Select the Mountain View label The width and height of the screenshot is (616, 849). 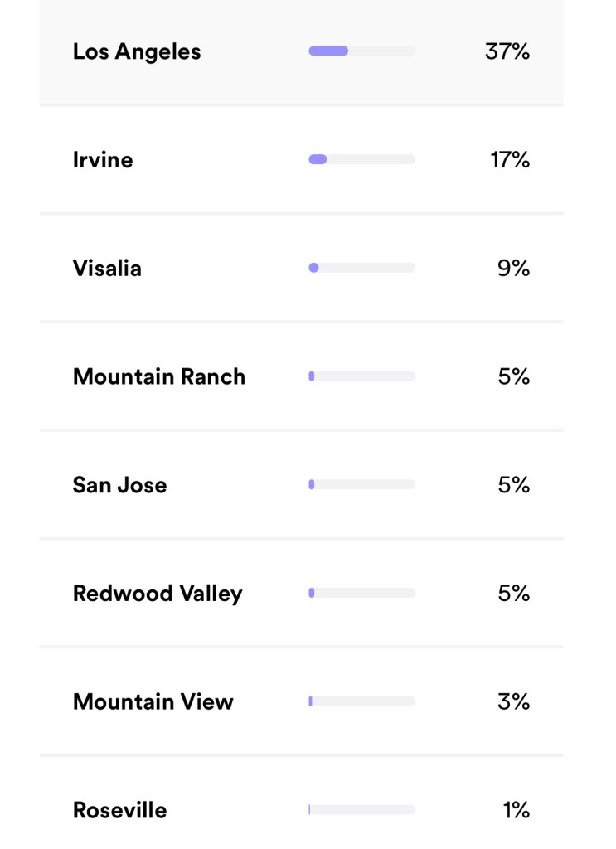tap(153, 701)
